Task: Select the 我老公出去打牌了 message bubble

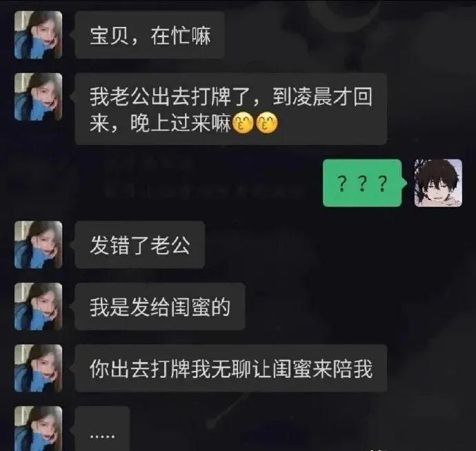Action: [230, 109]
